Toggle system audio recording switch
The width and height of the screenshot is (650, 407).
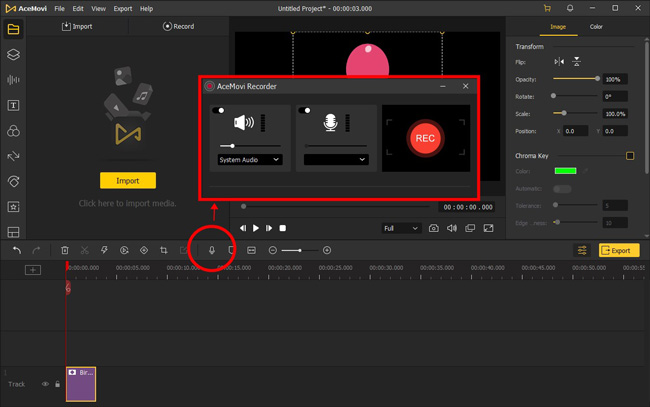point(218,110)
